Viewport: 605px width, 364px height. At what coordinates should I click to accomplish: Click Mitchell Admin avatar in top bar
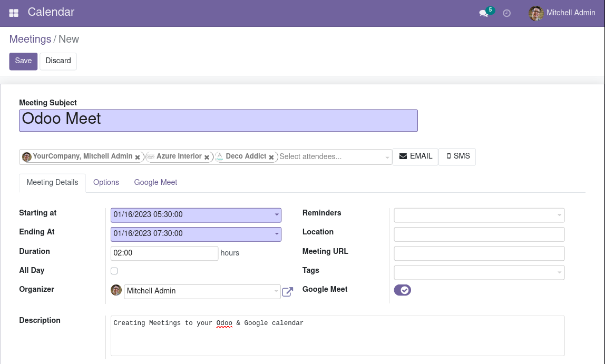tap(536, 13)
